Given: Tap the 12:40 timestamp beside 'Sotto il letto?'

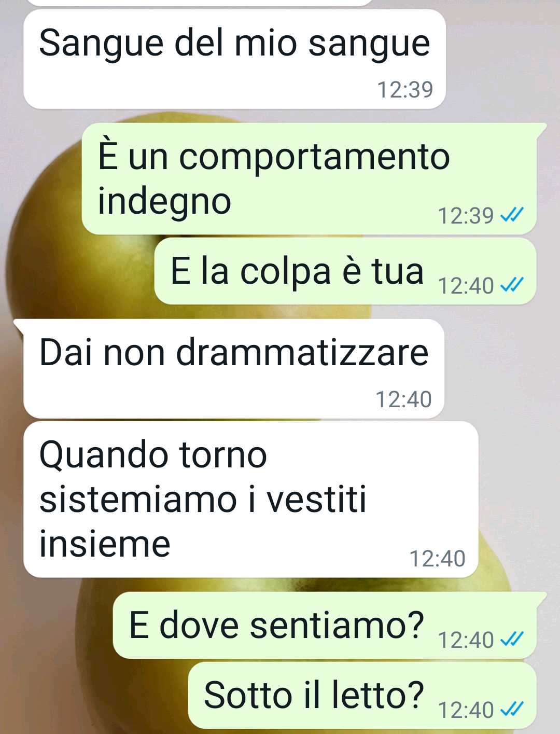Looking at the screenshot, I should point(466,710).
